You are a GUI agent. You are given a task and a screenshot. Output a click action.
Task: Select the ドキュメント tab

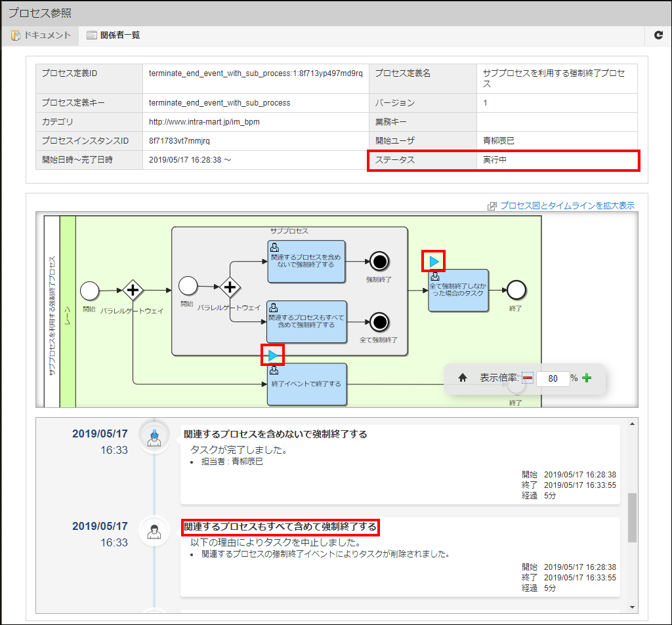[41, 35]
